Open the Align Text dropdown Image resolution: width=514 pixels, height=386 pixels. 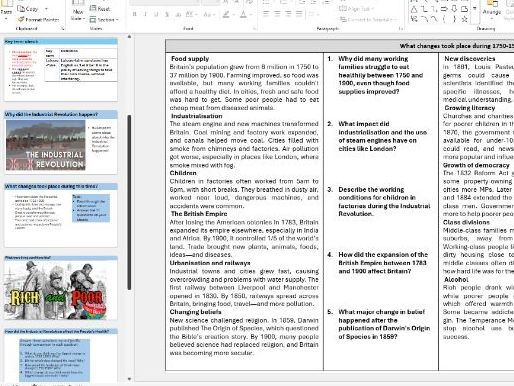(x=357, y=9)
